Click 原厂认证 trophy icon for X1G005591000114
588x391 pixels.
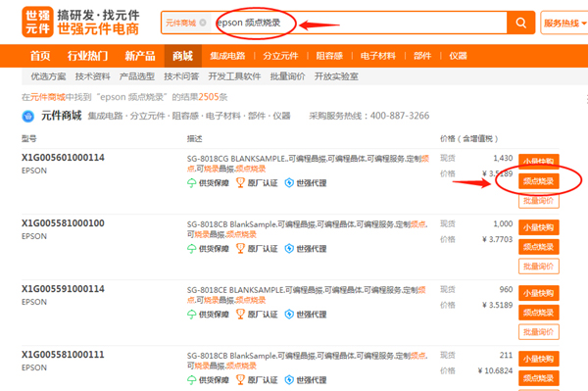coord(240,315)
